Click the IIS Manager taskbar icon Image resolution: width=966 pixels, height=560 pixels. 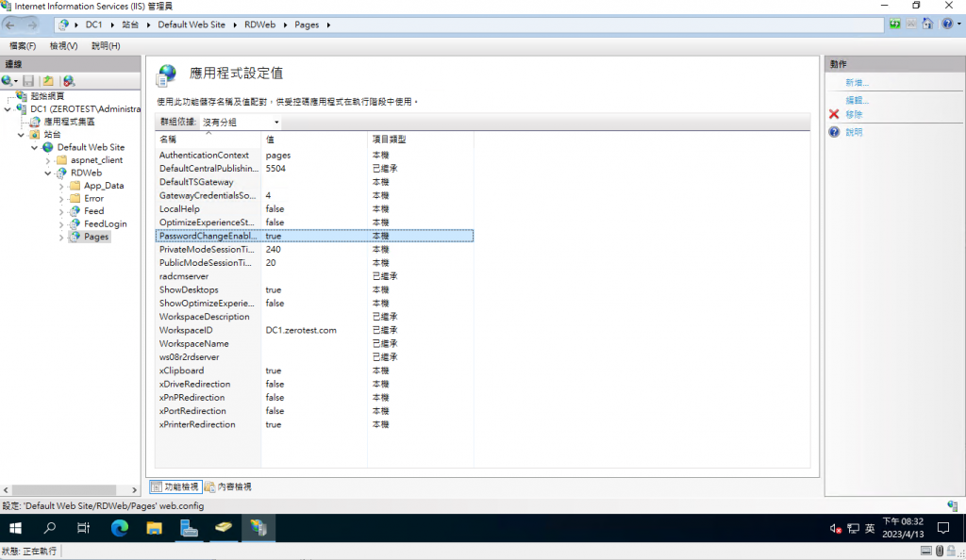(x=258, y=528)
